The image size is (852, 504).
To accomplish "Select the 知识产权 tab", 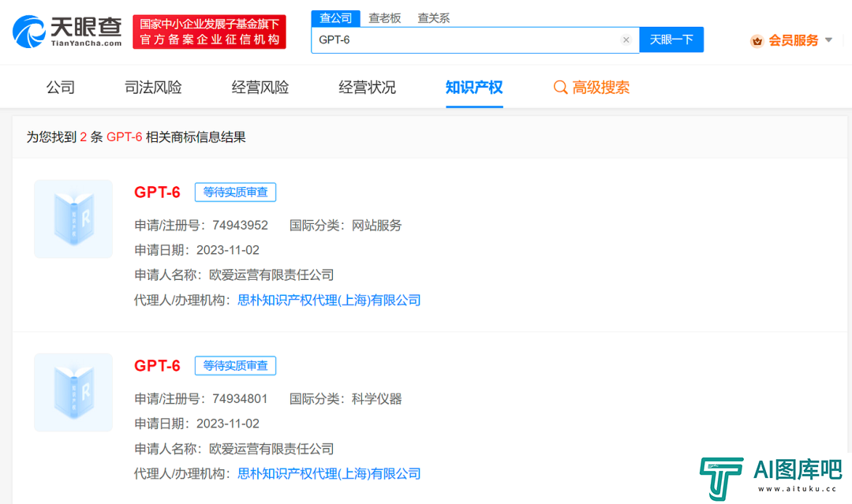I will 474,88.
